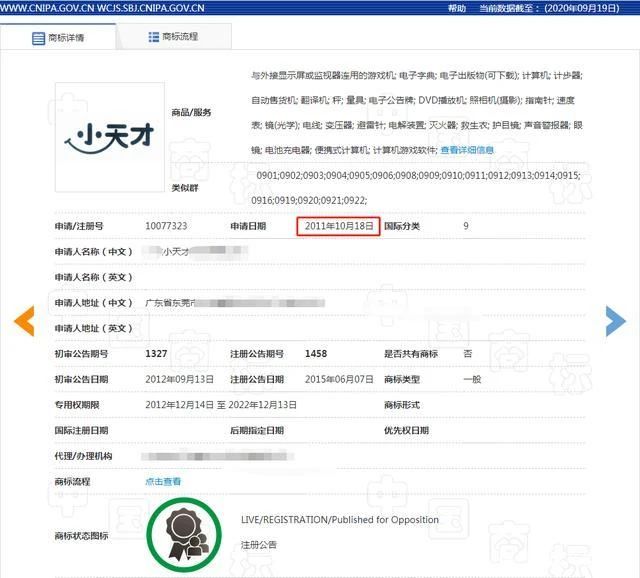Click the LIVE/REGISTRATION status text

click(x=340, y=520)
